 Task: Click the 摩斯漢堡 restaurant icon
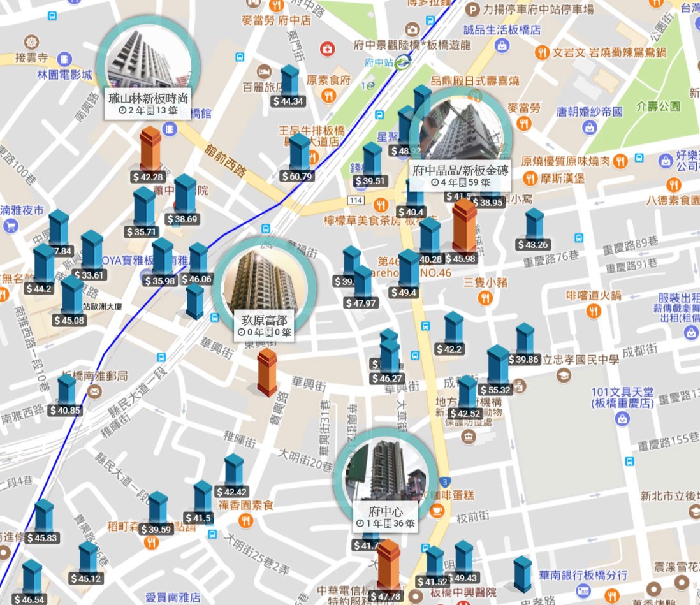pyautogui.click(x=530, y=179)
